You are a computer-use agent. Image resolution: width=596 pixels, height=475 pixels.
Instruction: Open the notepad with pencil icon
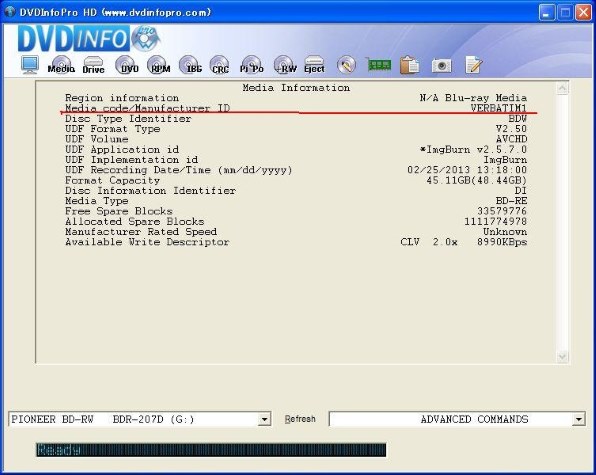(x=474, y=65)
